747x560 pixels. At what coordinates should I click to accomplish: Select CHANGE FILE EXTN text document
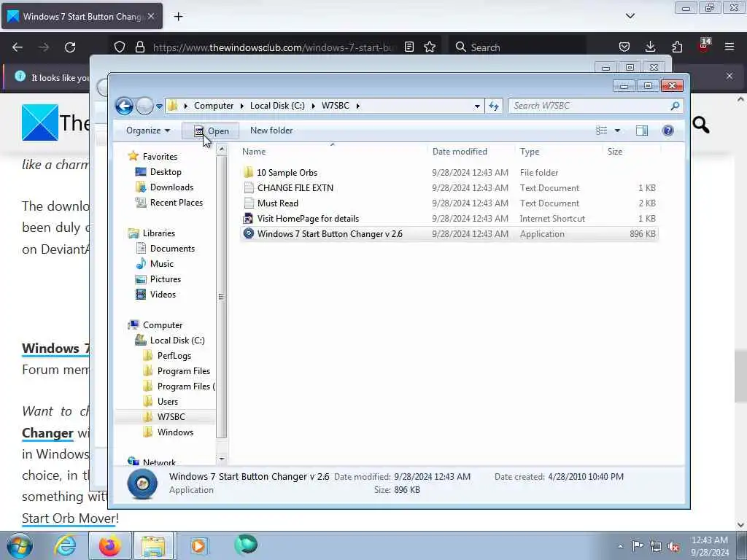click(x=295, y=187)
